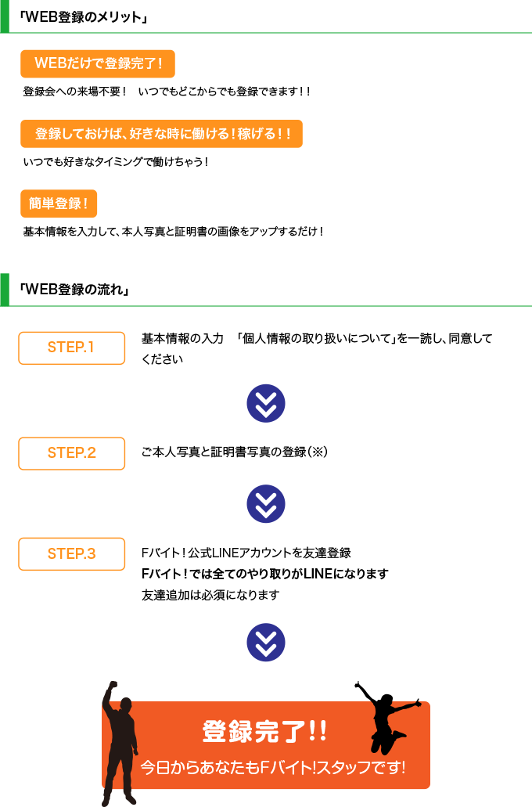The width and height of the screenshot is (532, 807).
Task: Click the 登録しておけば、好きな時に働ける badge
Action: click(x=161, y=134)
